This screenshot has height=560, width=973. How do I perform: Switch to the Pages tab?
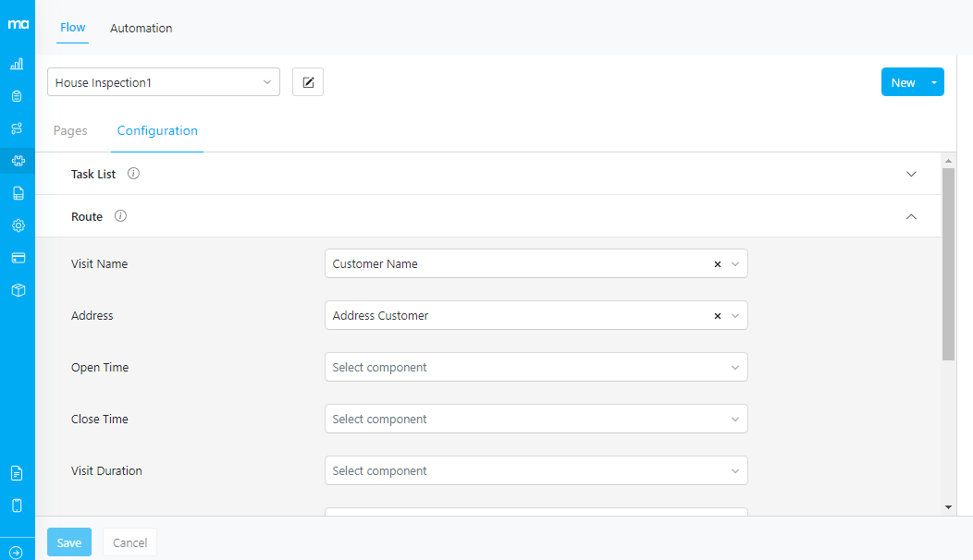[70, 130]
